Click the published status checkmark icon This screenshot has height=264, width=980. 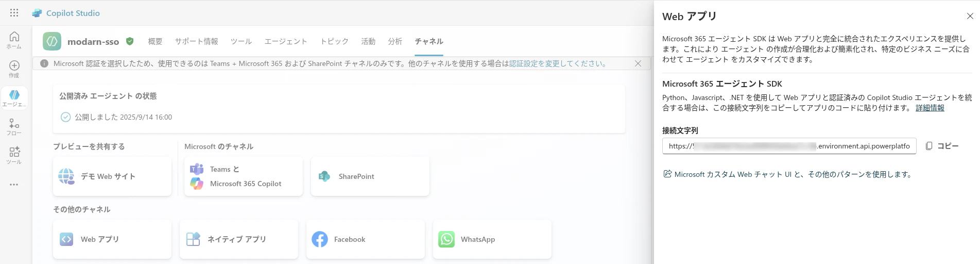pyautogui.click(x=66, y=117)
